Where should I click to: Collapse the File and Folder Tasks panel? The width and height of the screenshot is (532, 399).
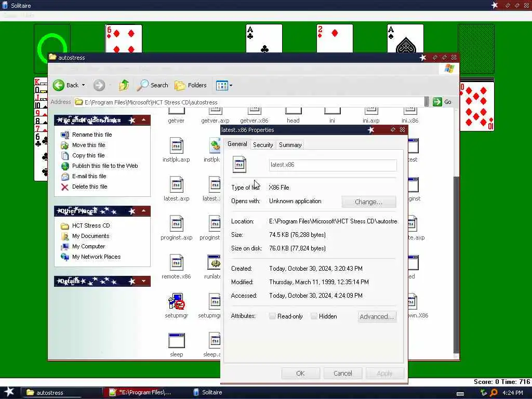[144, 120]
